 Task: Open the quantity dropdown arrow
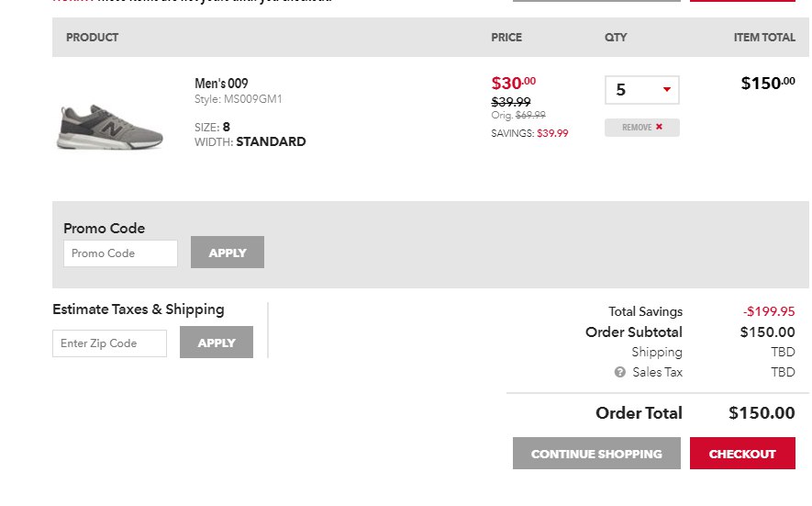coord(667,90)
